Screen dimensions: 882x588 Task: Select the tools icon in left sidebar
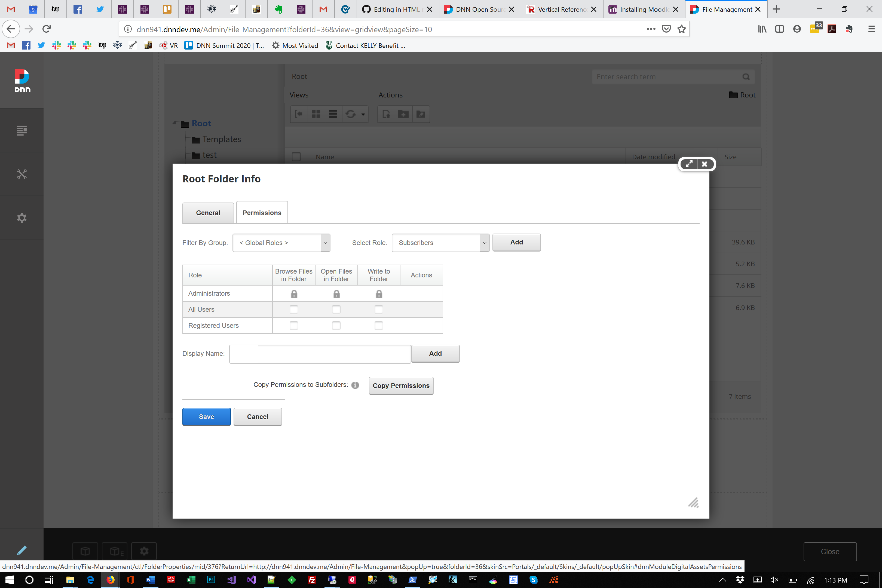[22, 174]
